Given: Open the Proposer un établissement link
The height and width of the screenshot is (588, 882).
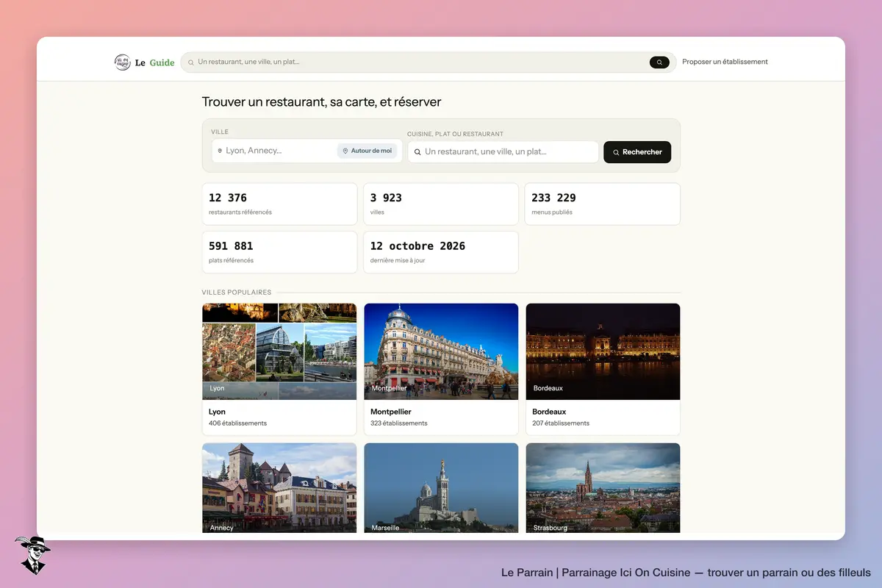Looking at the screenshot, I should 725,62.
